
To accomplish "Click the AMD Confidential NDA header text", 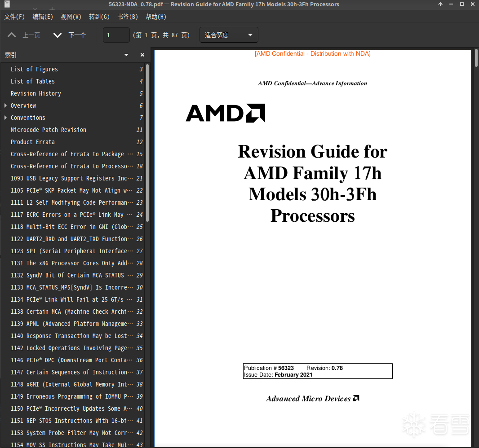I will [312, 54].
